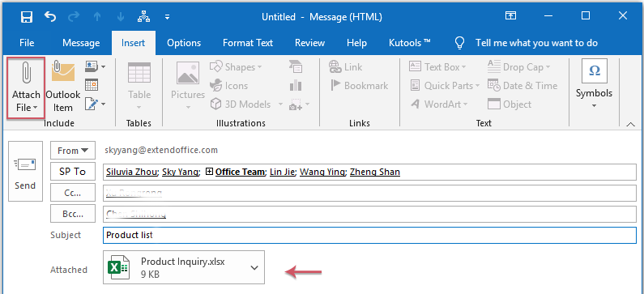The height and width of the screenshot is (294, 644).
Task: Collapse the ribbon with the chevron
Action: [630, 125]
